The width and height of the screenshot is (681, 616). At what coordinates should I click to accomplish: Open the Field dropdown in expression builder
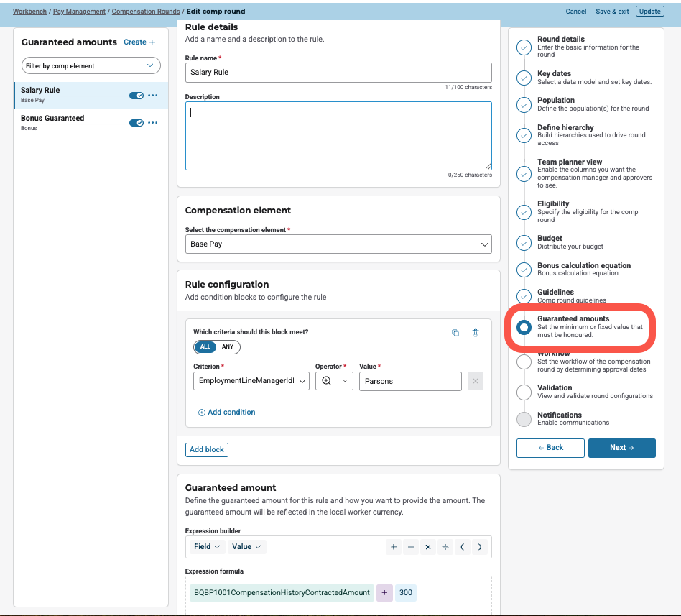point(207,547)
